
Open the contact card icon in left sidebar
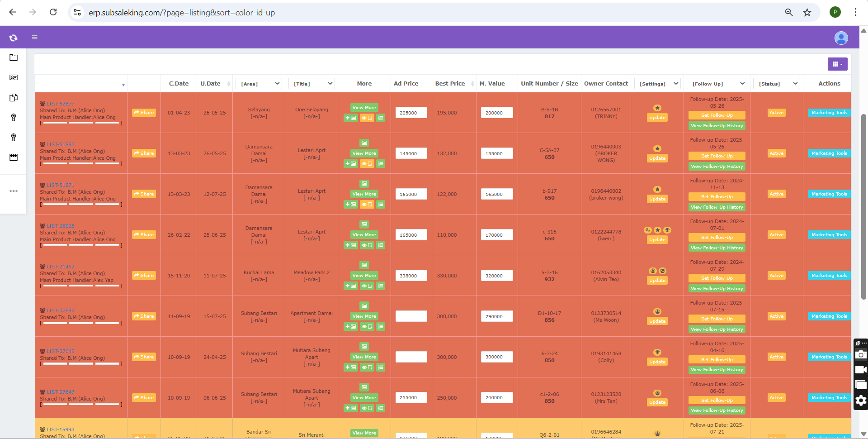point(14,77)
